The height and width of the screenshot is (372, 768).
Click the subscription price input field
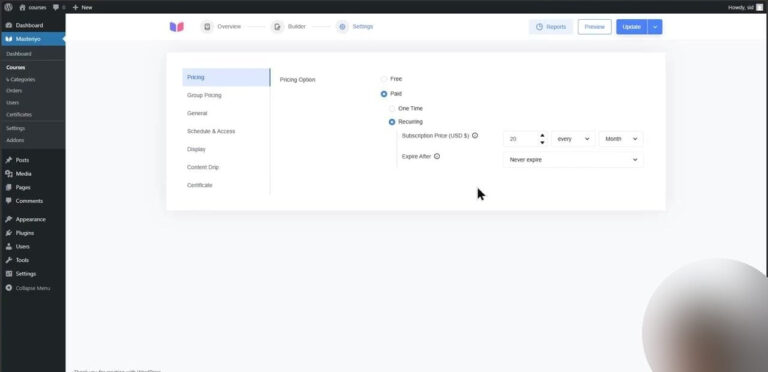520,139
